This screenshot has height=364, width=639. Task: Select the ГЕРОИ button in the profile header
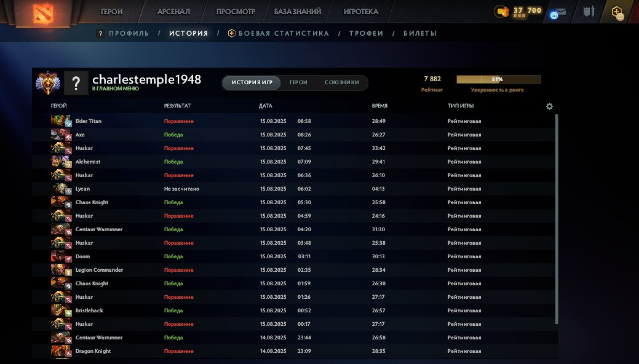point(298,83)
